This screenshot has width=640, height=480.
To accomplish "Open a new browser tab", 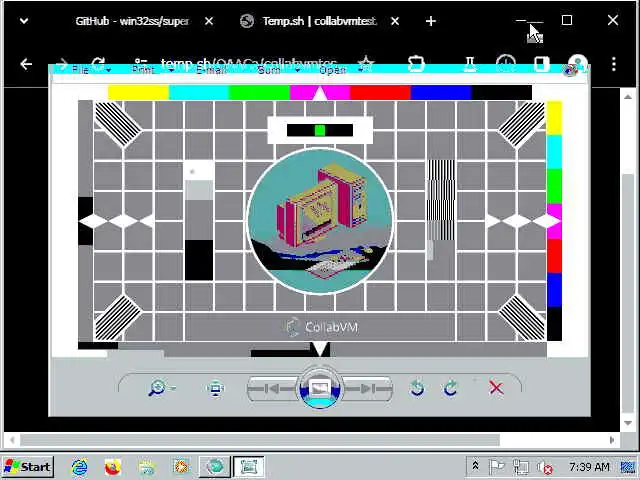I will tap(431, 21).
